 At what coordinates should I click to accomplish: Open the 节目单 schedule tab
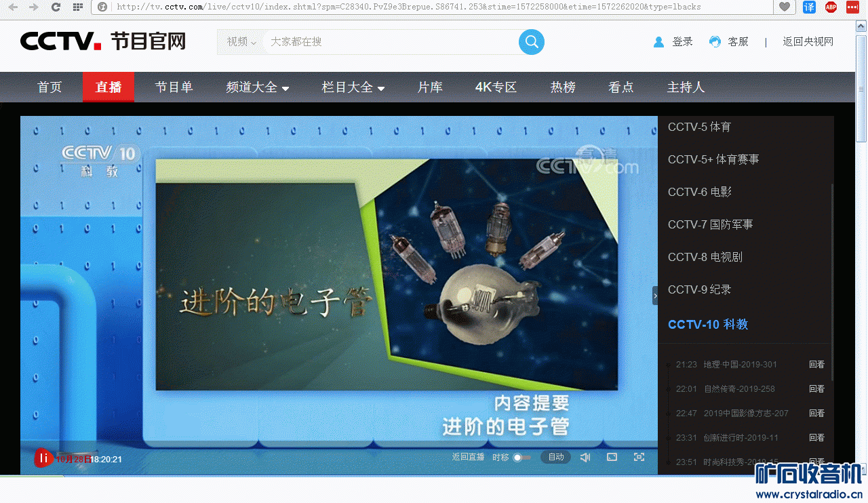[x=174, y=87]
